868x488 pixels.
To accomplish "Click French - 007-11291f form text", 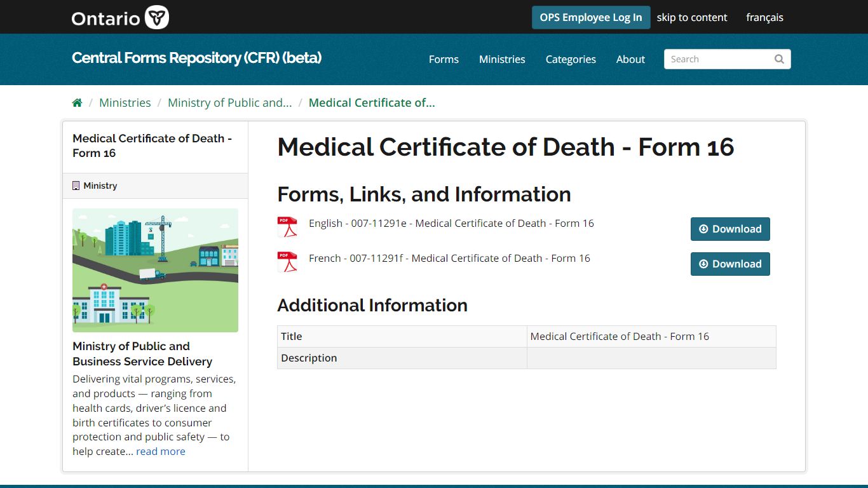I will point(449,258).
